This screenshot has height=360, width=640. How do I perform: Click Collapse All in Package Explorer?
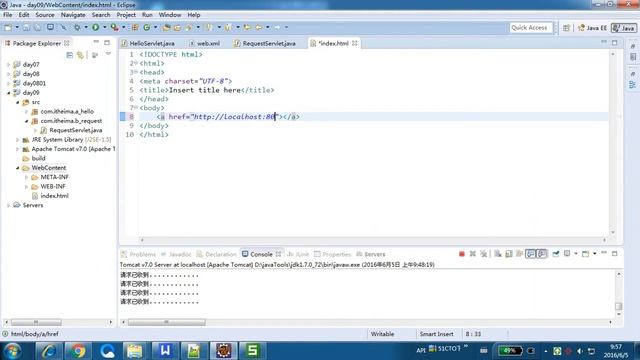pos(70,55)
